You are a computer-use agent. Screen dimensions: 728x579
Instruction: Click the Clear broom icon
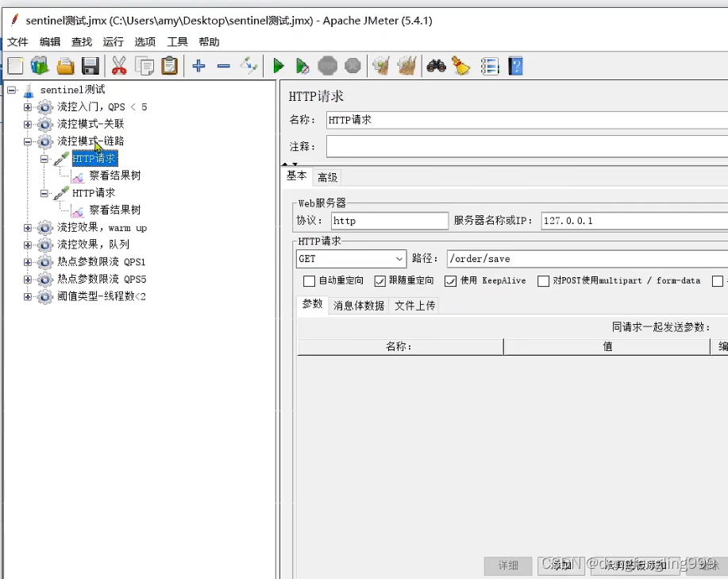click(381, 66)
